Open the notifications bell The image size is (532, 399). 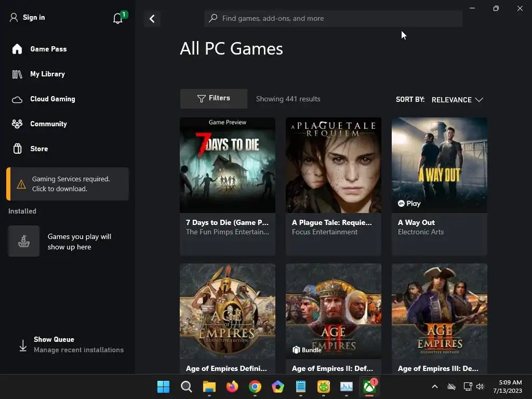tap(118, 18)
